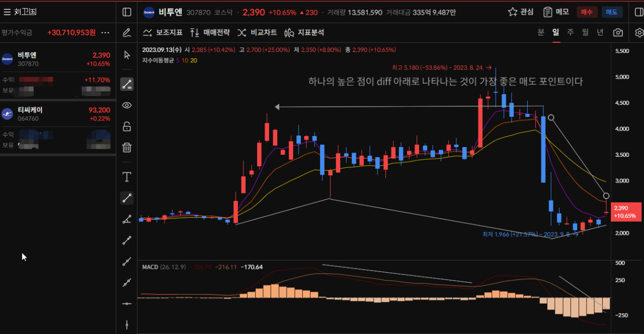Click the 지수이동평균 moving average label
The image size is (644, 334).
(x=158, y=60)
